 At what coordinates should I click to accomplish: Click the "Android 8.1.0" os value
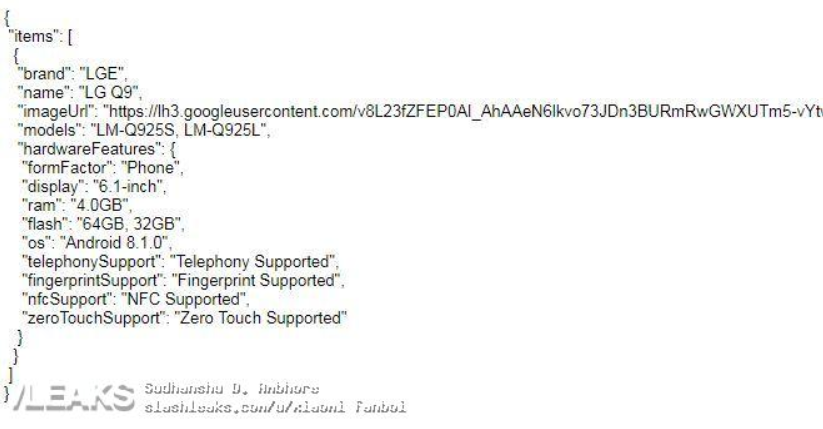click(x=114, y=243)
